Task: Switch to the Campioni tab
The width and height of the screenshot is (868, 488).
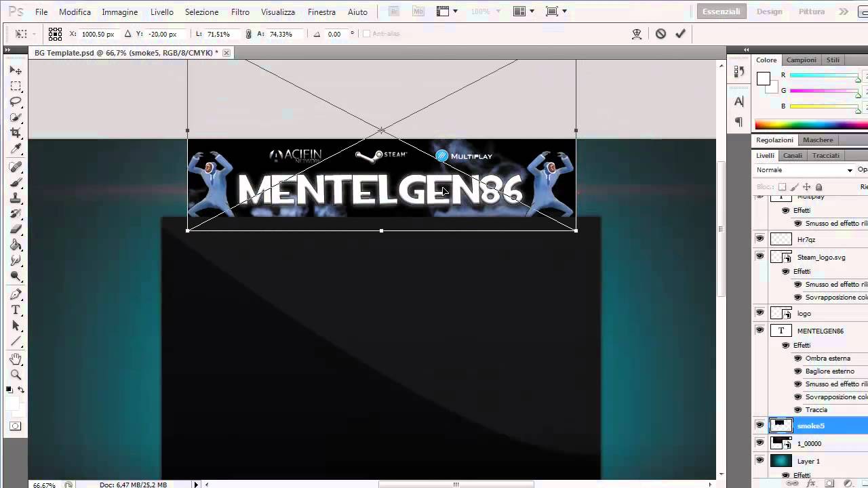Action: click(802, 60)
